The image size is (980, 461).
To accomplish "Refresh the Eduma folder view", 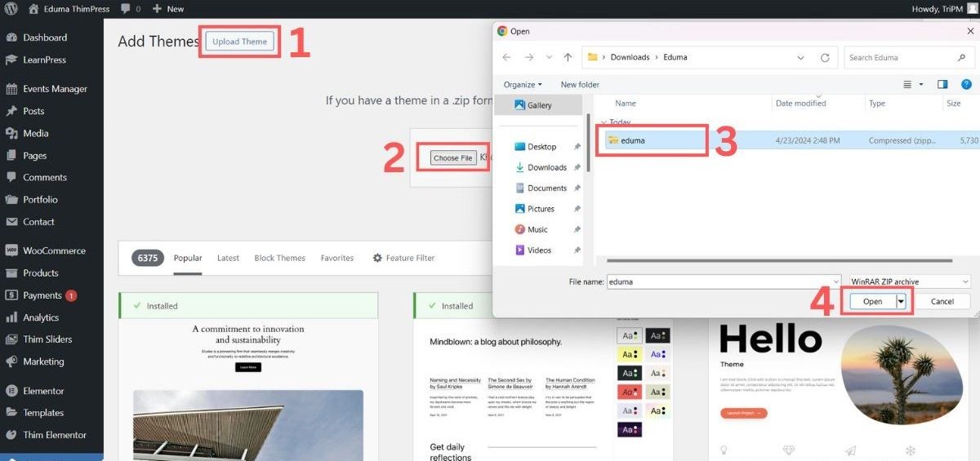I will 825,58.
